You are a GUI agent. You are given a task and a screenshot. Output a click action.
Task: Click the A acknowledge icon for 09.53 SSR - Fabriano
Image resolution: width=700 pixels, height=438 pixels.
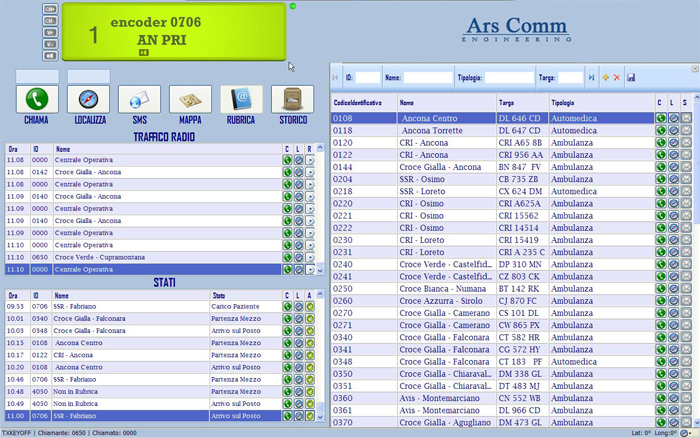[310, 306]
